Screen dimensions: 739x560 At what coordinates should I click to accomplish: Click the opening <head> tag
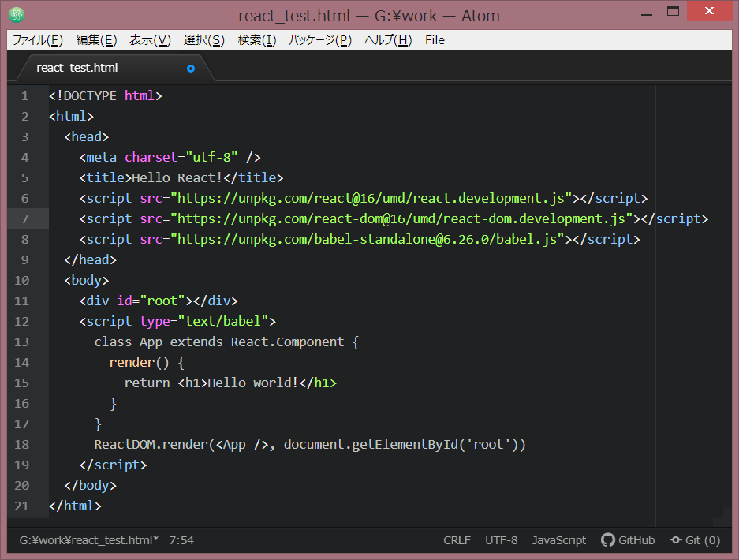coord(86,137)
